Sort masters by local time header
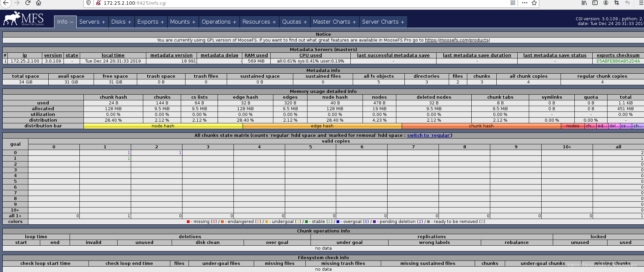644x272 pixels. point(113,55)
